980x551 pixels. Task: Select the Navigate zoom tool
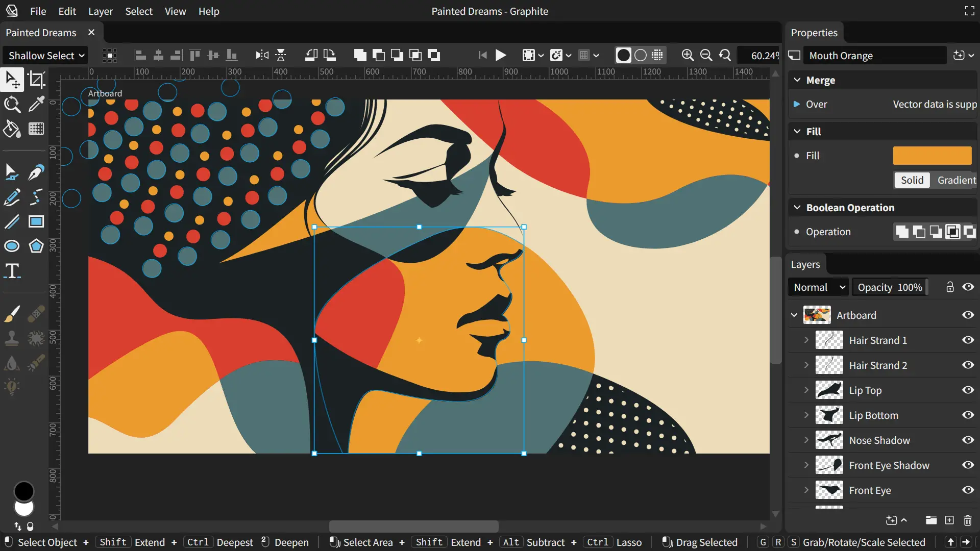(x=12, y=105)
